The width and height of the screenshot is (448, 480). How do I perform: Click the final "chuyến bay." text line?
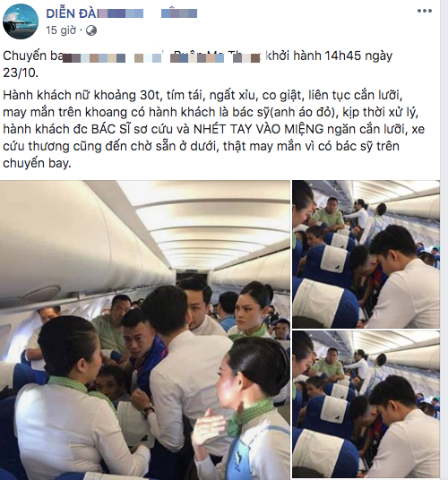pyautogui.click(x=37, y=163)
